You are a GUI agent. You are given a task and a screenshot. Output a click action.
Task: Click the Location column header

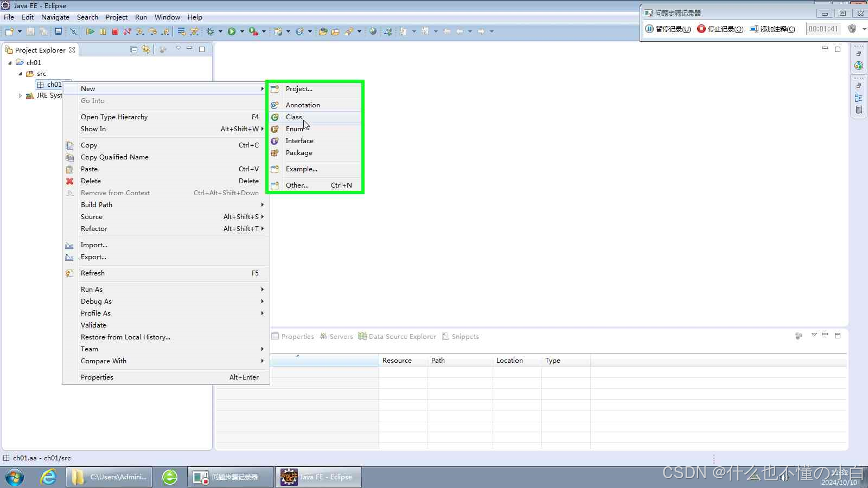(x=517, y=361)
